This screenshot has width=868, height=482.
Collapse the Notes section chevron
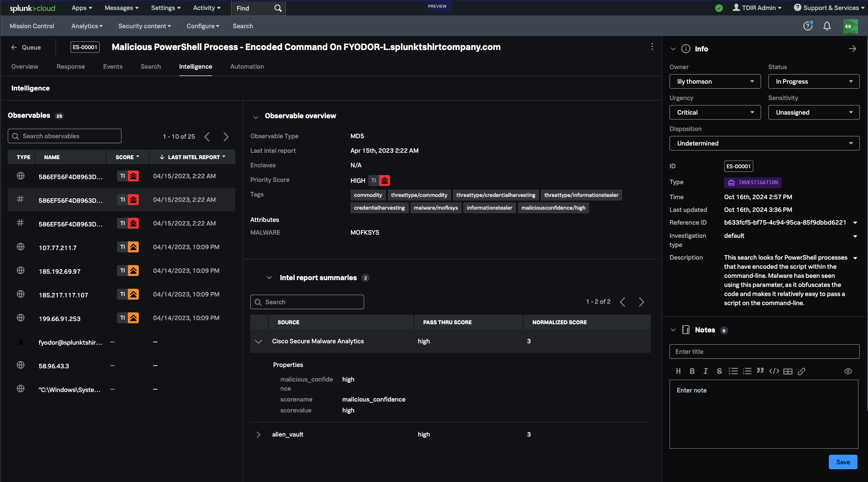click(673, 330)
